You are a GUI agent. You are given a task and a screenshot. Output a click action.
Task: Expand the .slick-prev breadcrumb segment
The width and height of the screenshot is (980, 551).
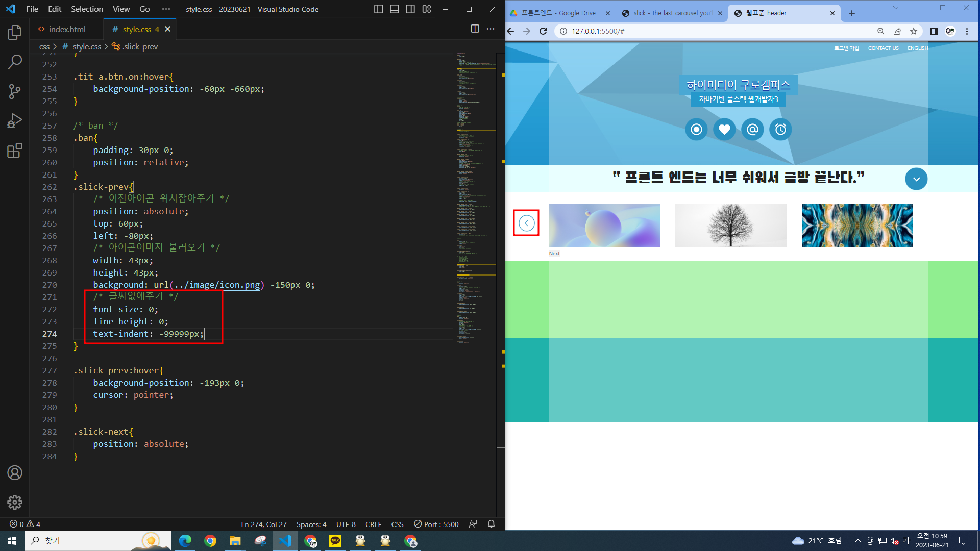140,46
